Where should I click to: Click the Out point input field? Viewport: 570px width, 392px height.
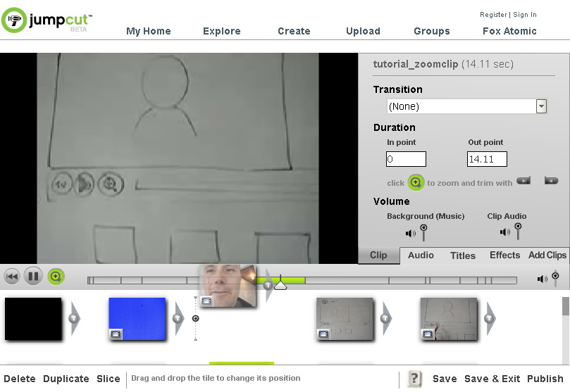pos(486,160)
